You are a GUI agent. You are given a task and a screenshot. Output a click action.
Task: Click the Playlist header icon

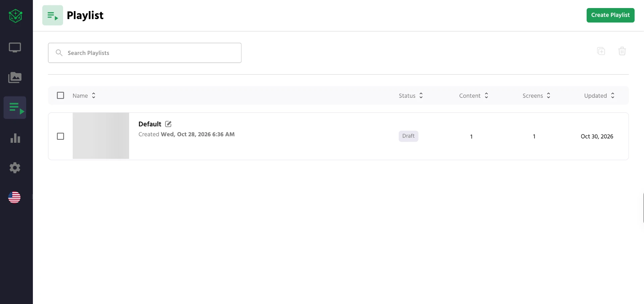(53, 15)
